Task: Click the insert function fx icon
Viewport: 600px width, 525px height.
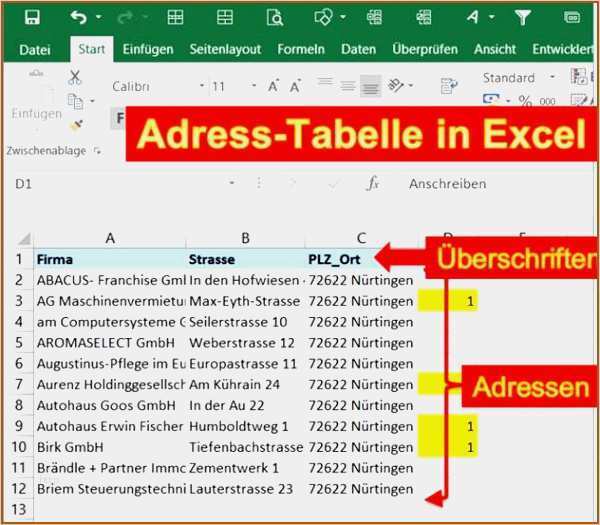Action: pos(373,184)
